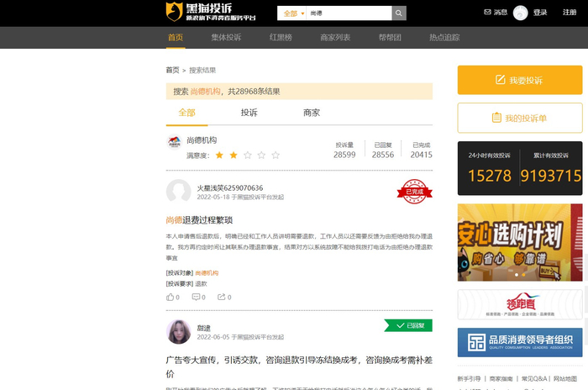Click avatar of user 甜潓

point(178,332)
